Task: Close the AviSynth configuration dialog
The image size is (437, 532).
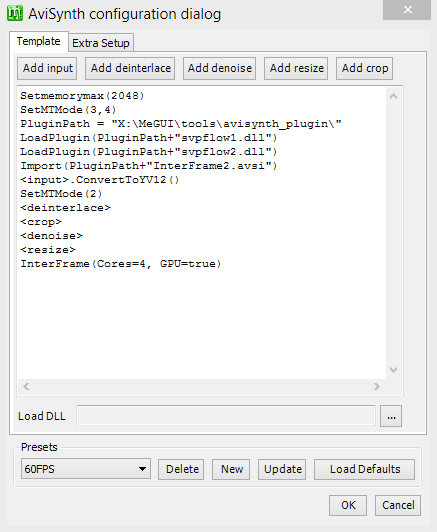Action: coord(407,10)
